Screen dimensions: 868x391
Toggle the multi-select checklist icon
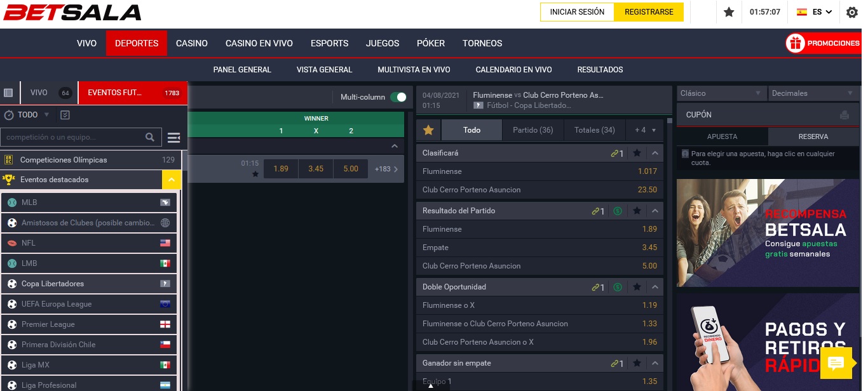click(64, 115)
